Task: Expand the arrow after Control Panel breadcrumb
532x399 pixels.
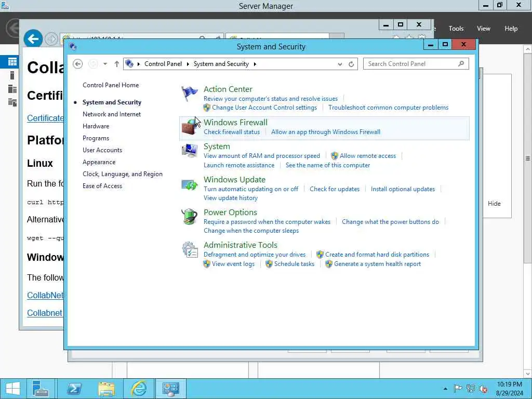Action: [188, 64]
